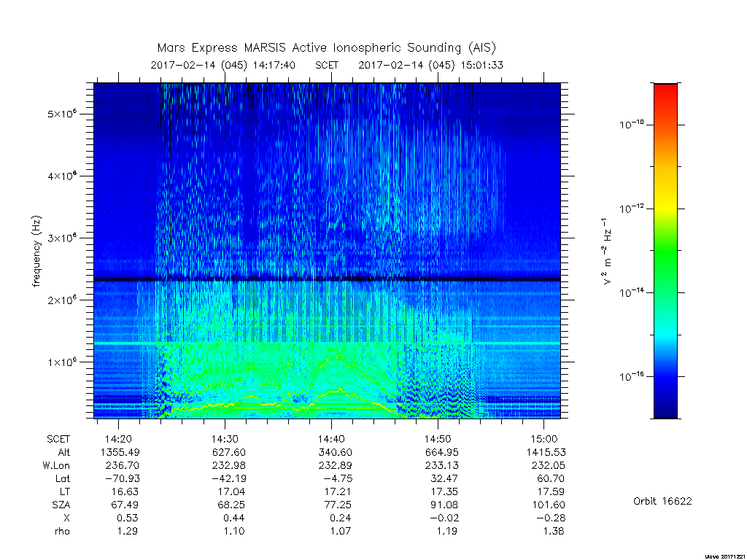Click the frequency (Hz) axis label

(36, 252)
